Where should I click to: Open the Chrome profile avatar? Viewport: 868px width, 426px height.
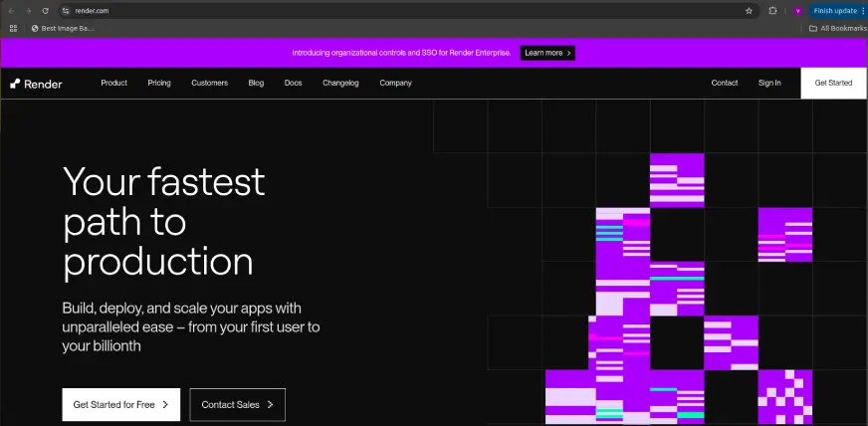[x=797, y=11]
